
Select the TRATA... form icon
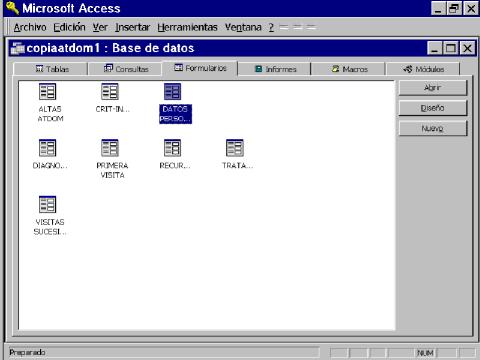[x=235, y=148]
